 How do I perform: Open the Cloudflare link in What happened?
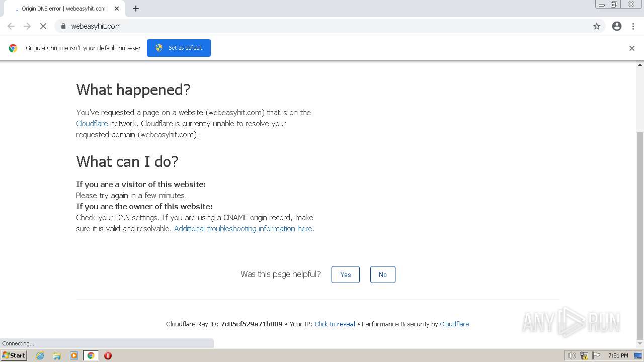(92, 123)
